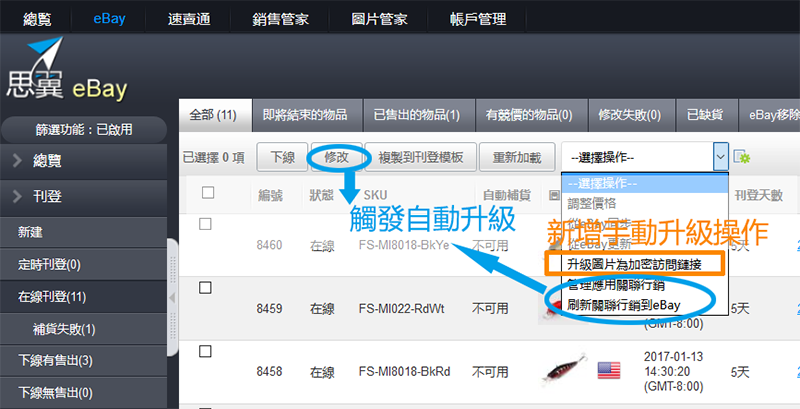
Task: Click the 下線 button
Action: (282, 157)
